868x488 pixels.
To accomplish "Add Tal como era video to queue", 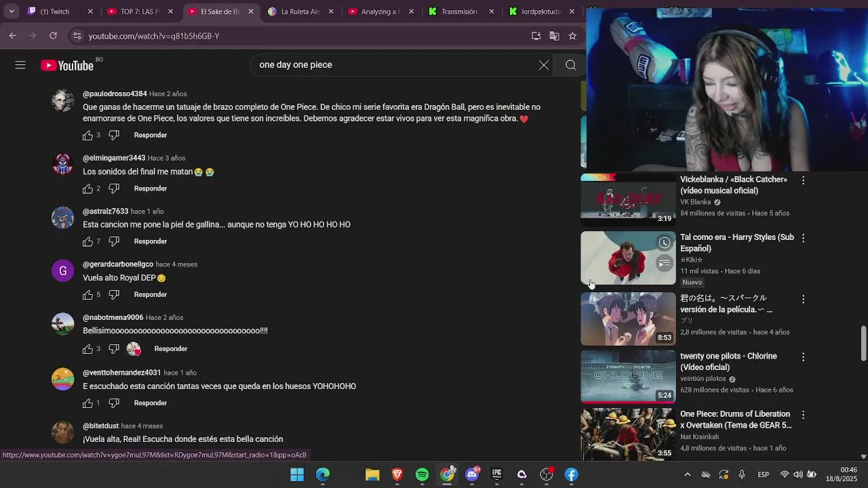I will 665,263.
